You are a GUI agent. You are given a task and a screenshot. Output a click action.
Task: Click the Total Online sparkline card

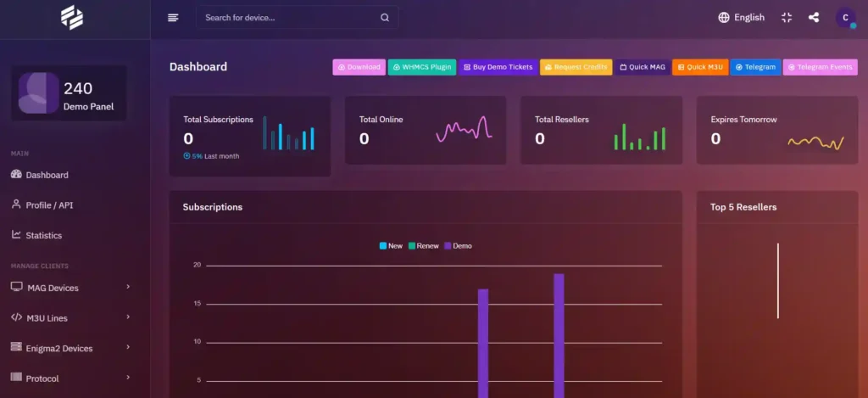click(426, 131)
